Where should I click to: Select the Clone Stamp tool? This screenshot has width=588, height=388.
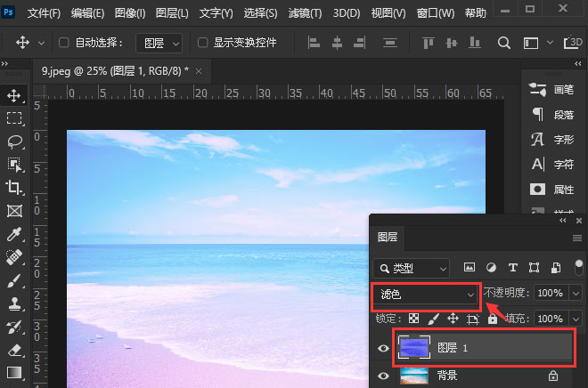pyautogui.click(x=14, y=303)
